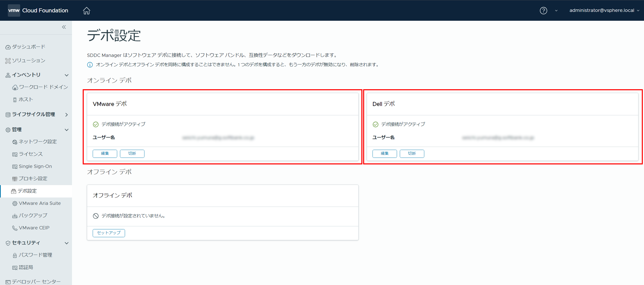Image resolution: width=644 pixels, height=285 pixels.
Task: Open バックアップ backup icon
Action: point(15,216)
